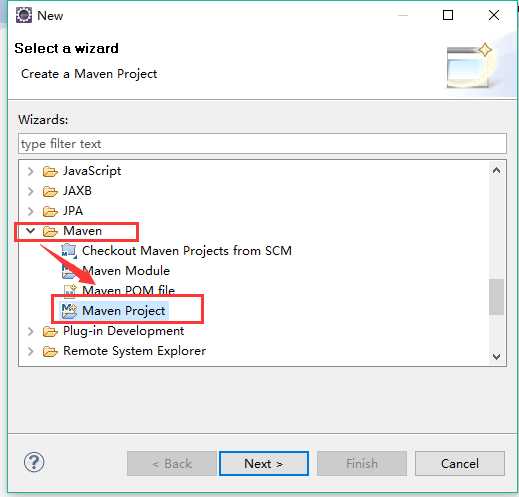
Task: Click the Maven POM file icon
Action: (70, 291)
